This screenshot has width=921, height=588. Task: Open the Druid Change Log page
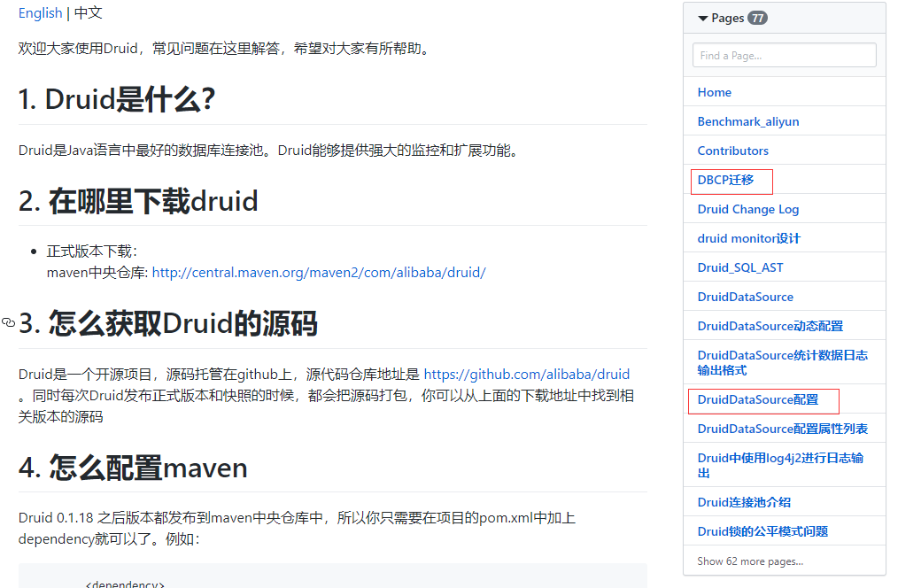click(x=748, y=209)
